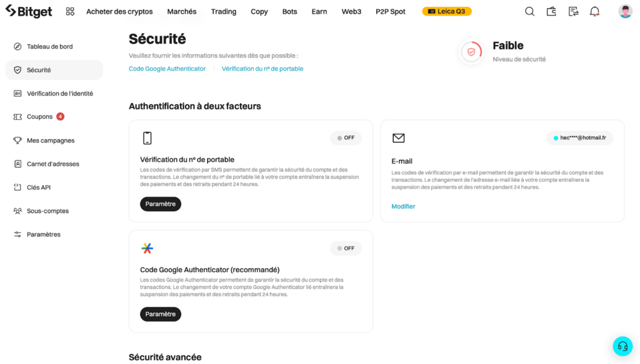This screenshot has width=640, height=364.
Task: Click Modifier under E-mail
Action: [403, 206]
